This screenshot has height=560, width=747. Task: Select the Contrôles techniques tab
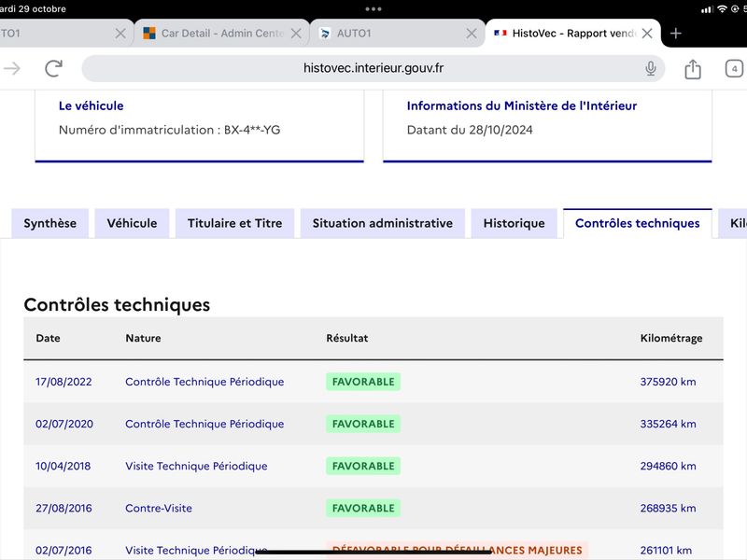point(638,223)
